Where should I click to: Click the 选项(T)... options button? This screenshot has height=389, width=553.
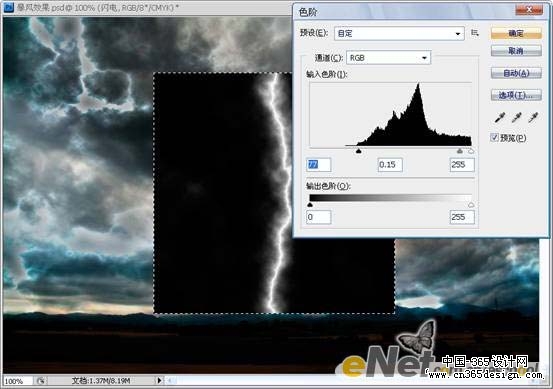point(516,95)
